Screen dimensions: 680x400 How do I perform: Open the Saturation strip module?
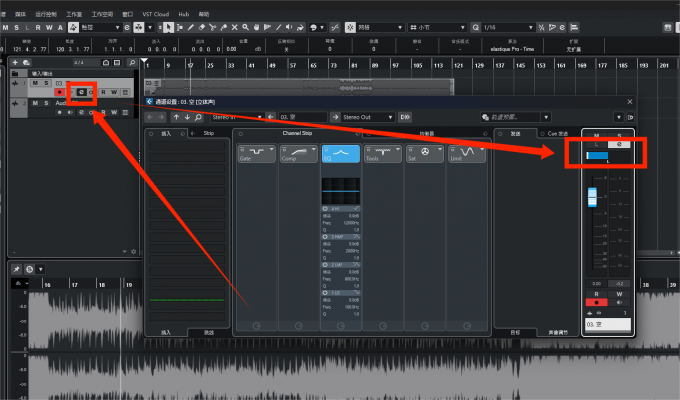click(424, 154)
